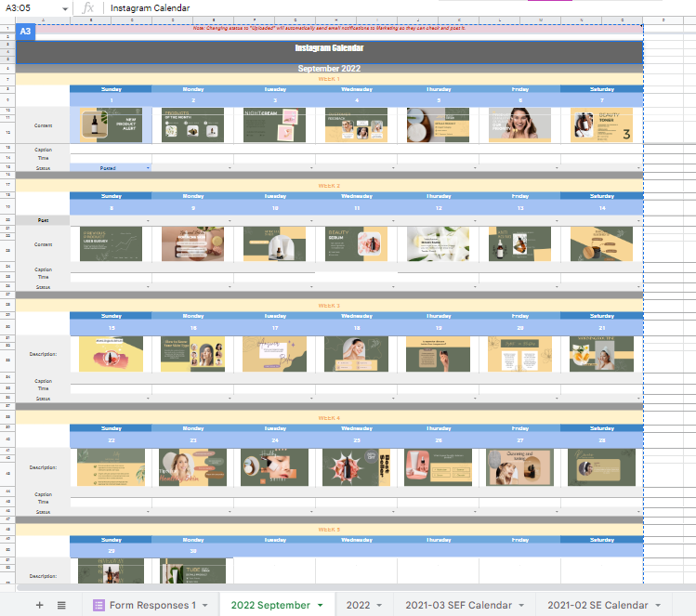Open Week 3 status dropdown for Sunday 15

tap(149, 399)
